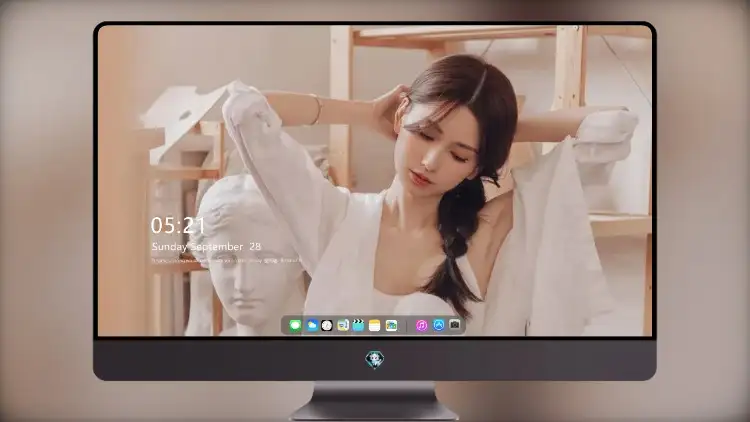Screen dimensions: 750x422
Task: Open the Camera app in the dock
Action: coord(455,325)
